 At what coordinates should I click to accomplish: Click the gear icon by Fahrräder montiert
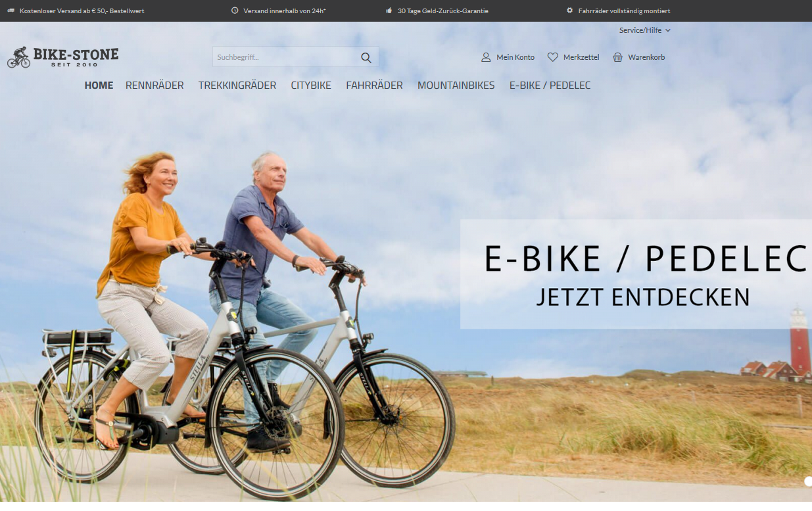pyautogui.click(x=569, y=11)
